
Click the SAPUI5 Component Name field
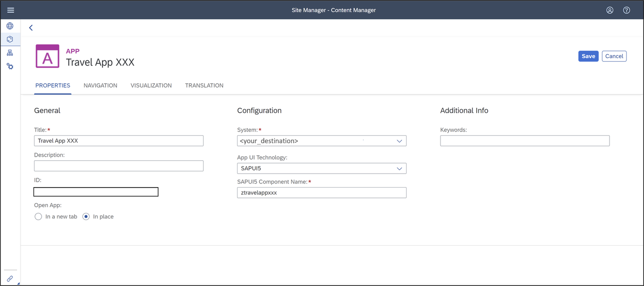pyautogui.click(x=322, y=192)
